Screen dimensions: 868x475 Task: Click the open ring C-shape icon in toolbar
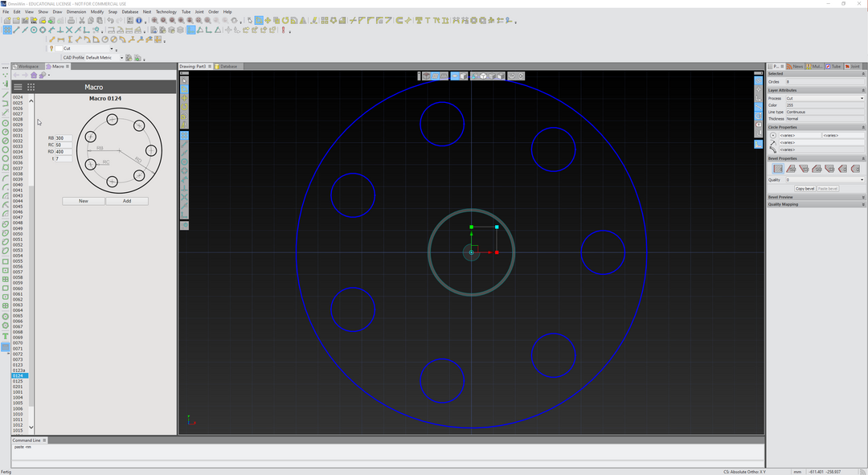(x=399, y=20)
